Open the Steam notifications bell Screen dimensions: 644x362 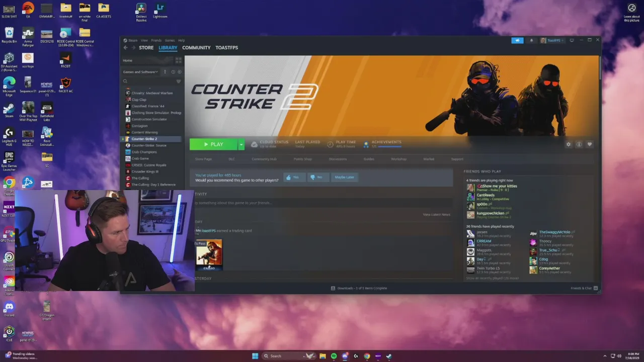(x=531, y=40)
